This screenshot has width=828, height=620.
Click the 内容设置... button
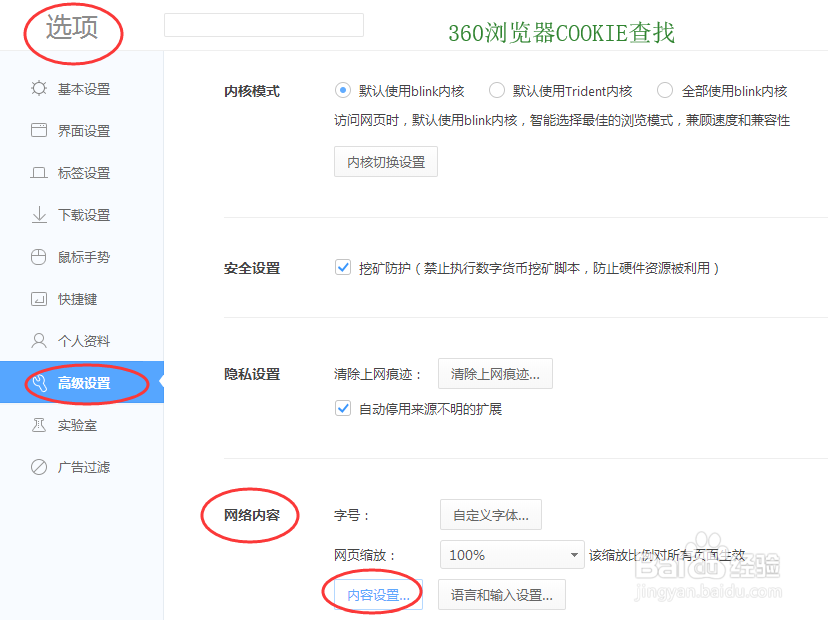[x=378, y=595]
